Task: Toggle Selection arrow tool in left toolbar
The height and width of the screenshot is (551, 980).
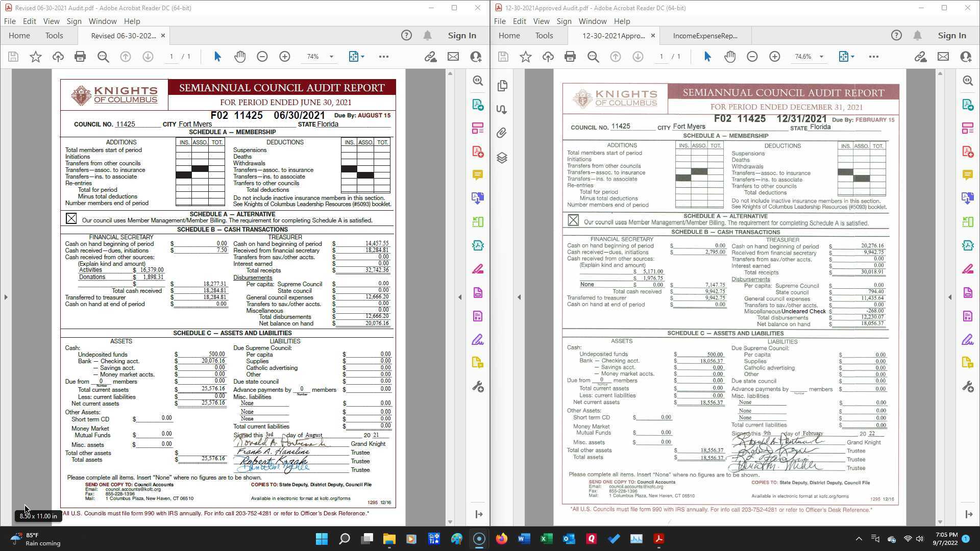Action: [x=217, y=57]
